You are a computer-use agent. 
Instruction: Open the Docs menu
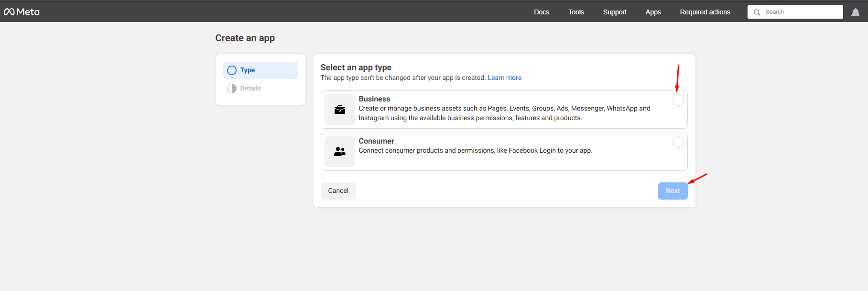click(x=542, y=12)
